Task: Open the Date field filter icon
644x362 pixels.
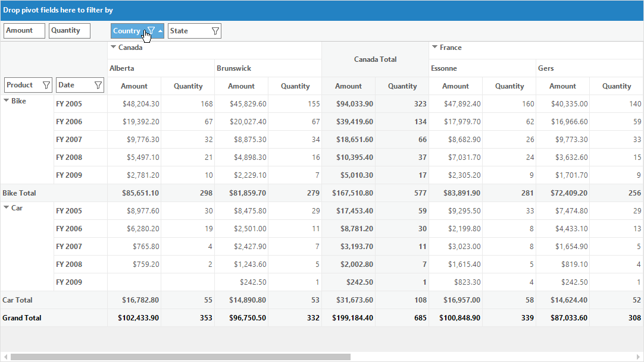Action: coord(98,85)
